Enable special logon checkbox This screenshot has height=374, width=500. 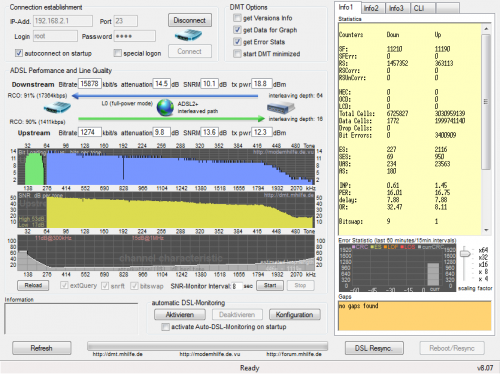[x=117, y=53]
